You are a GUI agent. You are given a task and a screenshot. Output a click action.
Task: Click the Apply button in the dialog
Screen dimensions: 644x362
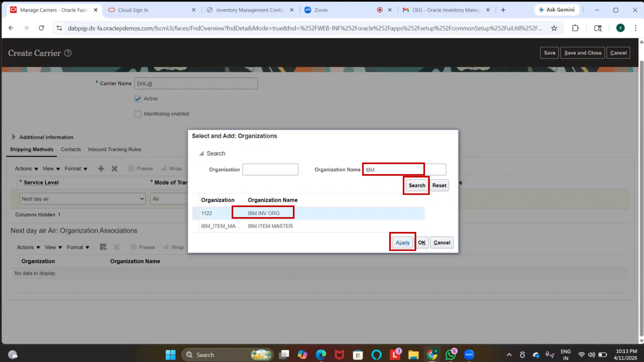(402, 242)
